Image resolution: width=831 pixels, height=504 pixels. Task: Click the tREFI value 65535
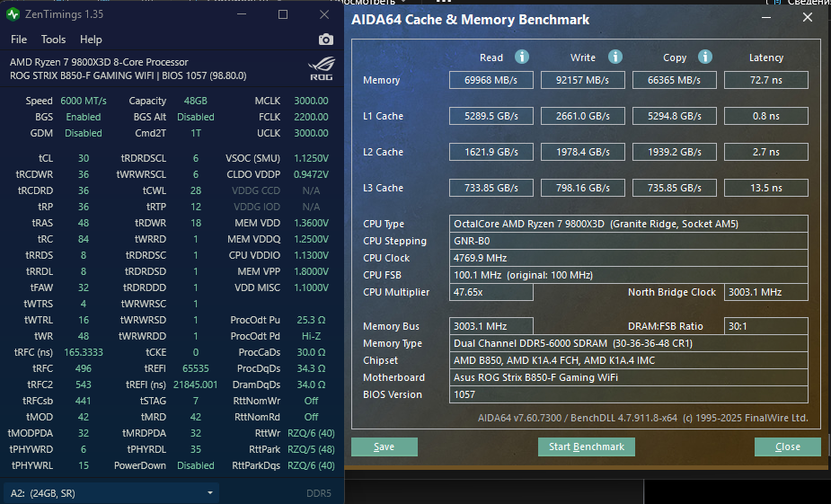point(196,368)
